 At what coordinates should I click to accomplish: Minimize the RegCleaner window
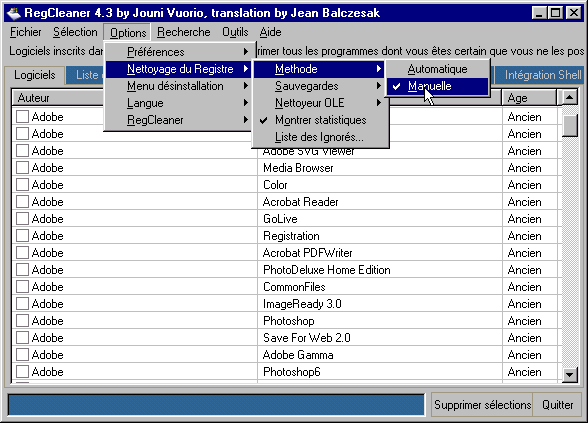pyautogui.click(x=539, y=13)
